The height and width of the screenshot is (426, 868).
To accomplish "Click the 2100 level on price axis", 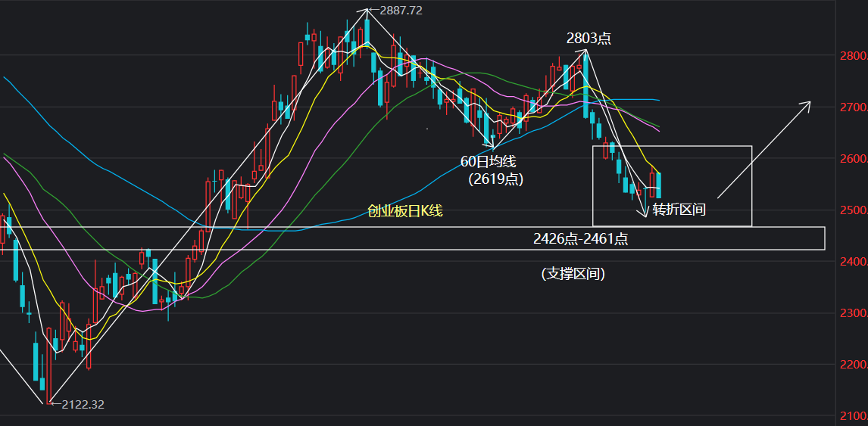I will (852, 416).
